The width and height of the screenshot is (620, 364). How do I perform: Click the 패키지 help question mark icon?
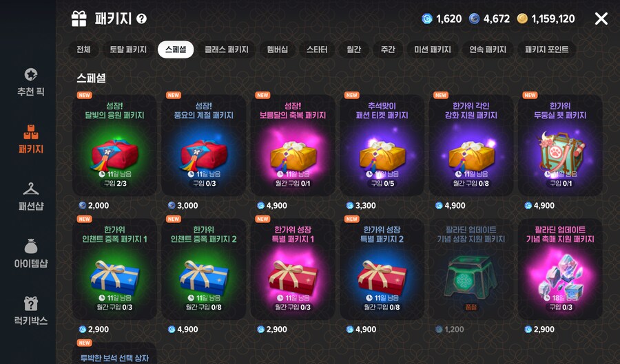[141, 19]
